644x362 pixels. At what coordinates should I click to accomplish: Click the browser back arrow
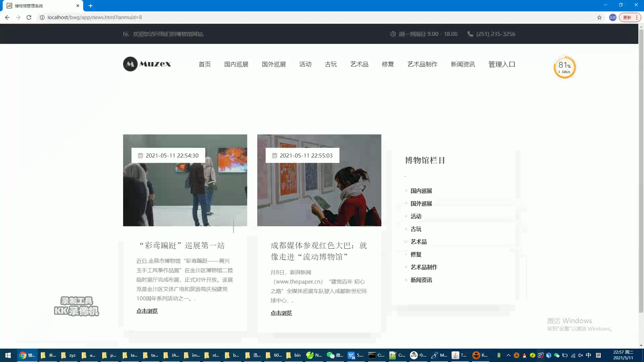(x=7, y=17)
